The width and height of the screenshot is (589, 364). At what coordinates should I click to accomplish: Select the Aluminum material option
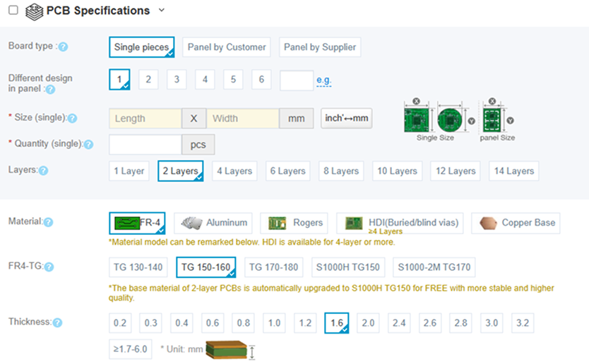click(x=214, y=223)
